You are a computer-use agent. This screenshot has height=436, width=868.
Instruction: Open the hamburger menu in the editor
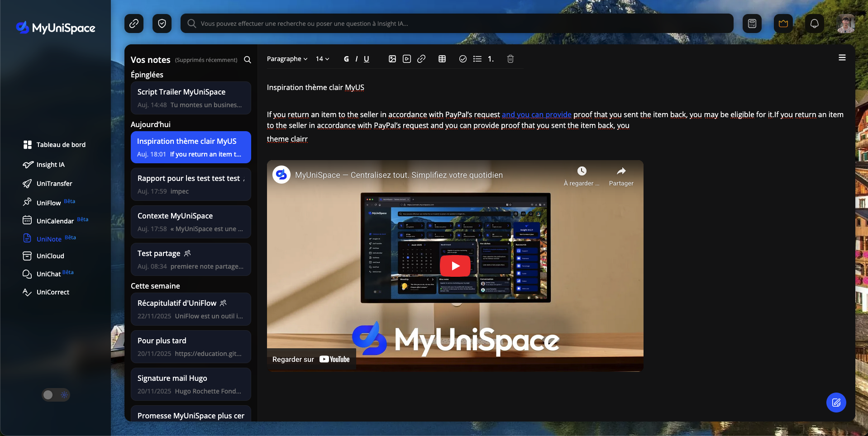point(842,57)
